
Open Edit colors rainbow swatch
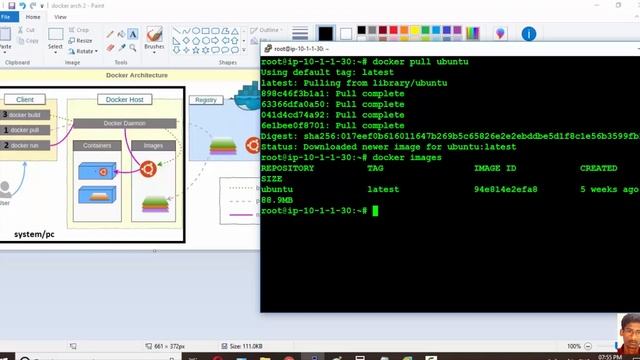click(473, 33)
